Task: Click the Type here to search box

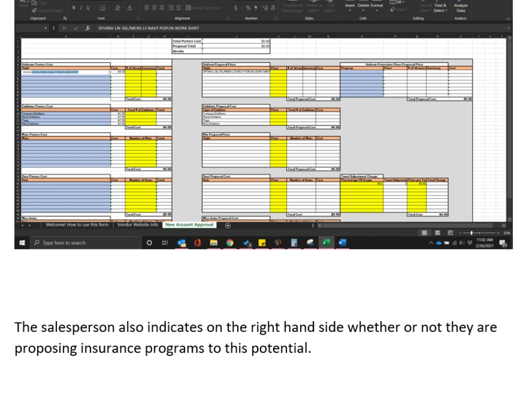Action: click(86, 243)
